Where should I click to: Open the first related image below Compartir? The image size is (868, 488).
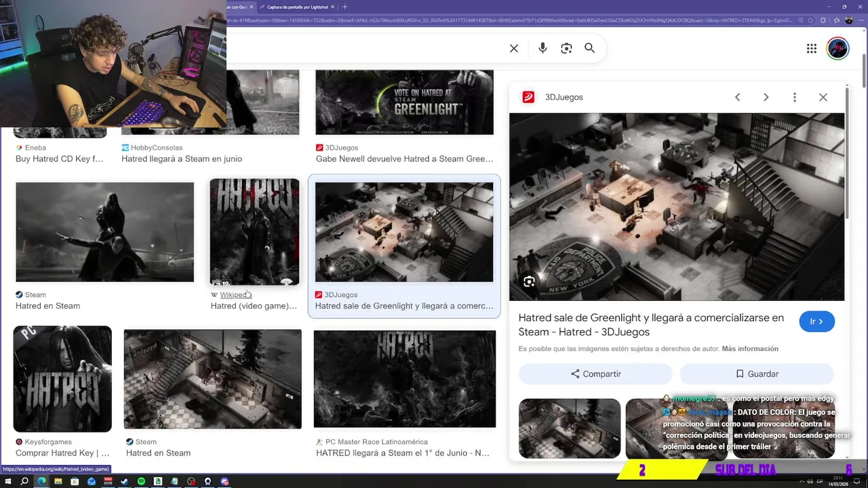[x=570, y=428]
